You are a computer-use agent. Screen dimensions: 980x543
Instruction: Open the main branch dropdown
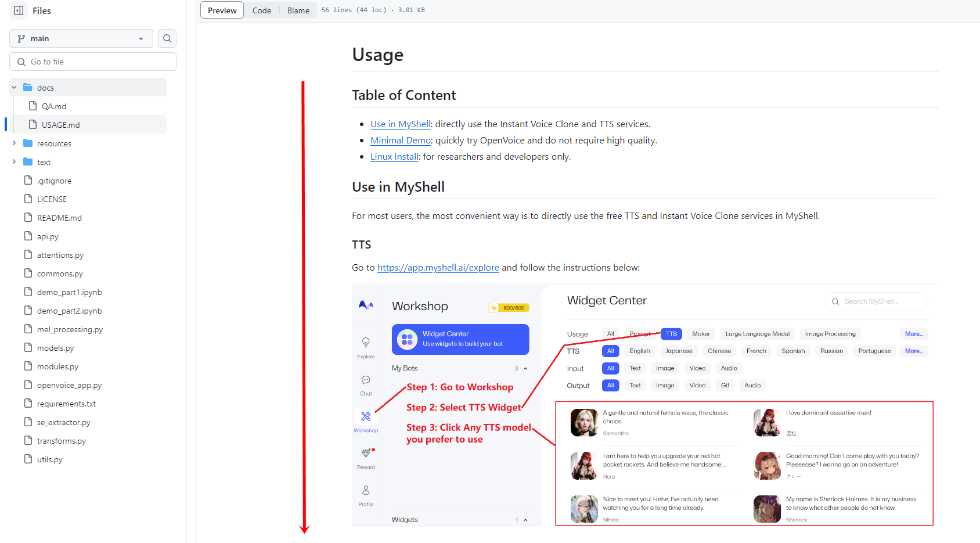[81, 38]
